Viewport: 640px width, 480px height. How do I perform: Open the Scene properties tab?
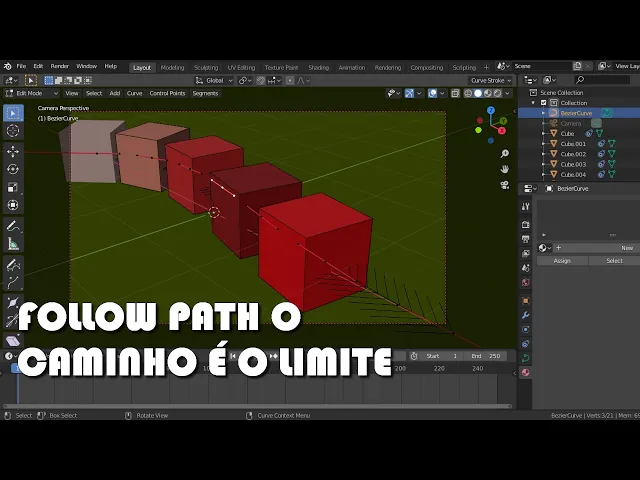(526, 268)
